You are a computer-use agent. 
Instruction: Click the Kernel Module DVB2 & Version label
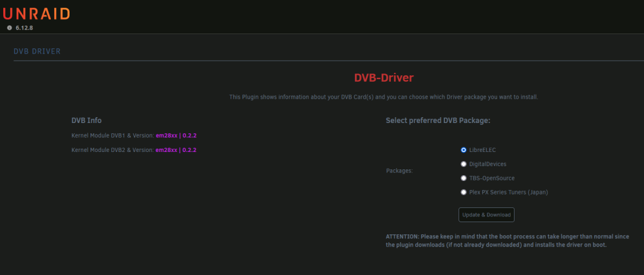pyautogui.click(x=113, y=150)
